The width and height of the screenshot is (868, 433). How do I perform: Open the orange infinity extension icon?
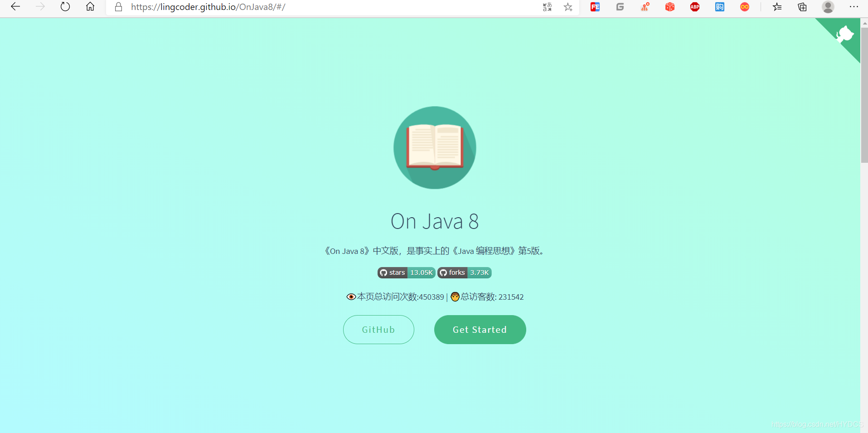745,7
